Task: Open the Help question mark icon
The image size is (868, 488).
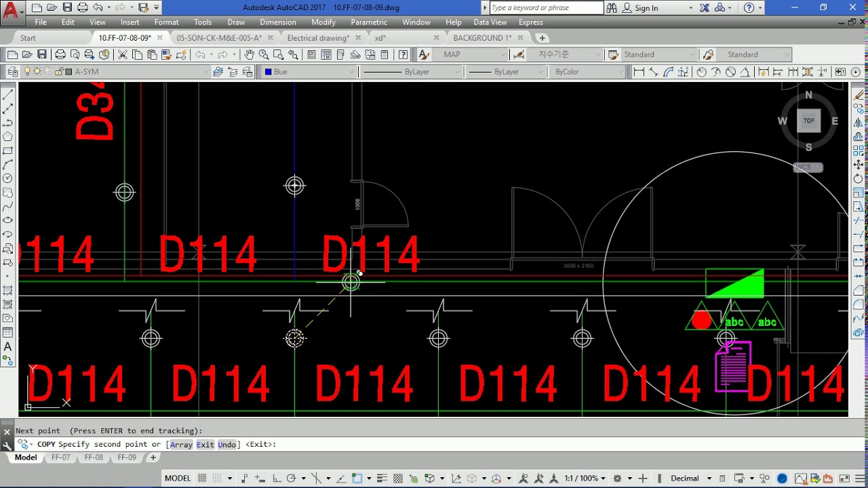Action: coord(403,54)
